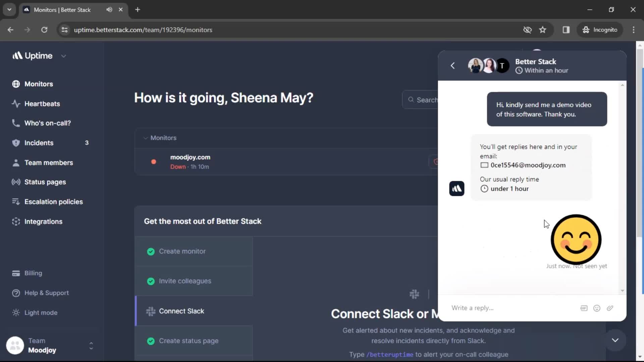Click the smiley emoji message
Image resolution: width=644 pixels, height=362 pixels.
pos(576,240)
